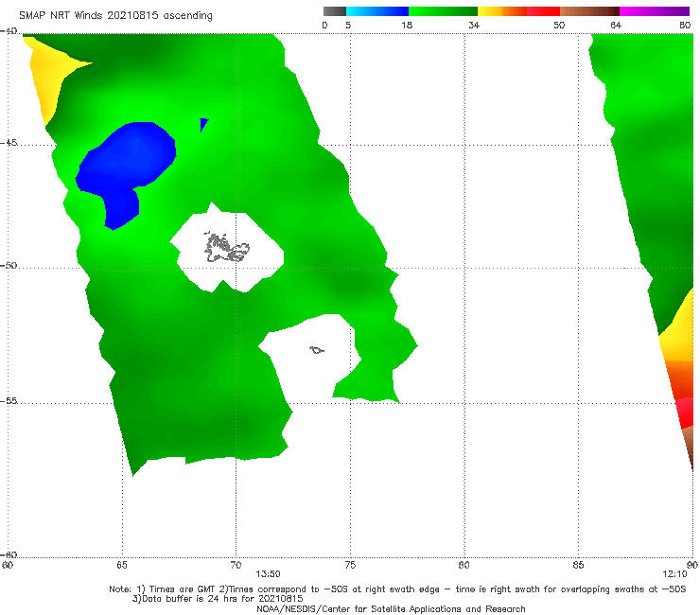Screen dimensions: 700x615
Task: Click the swath time label '13:50'
Action: (x=268, y=574)
